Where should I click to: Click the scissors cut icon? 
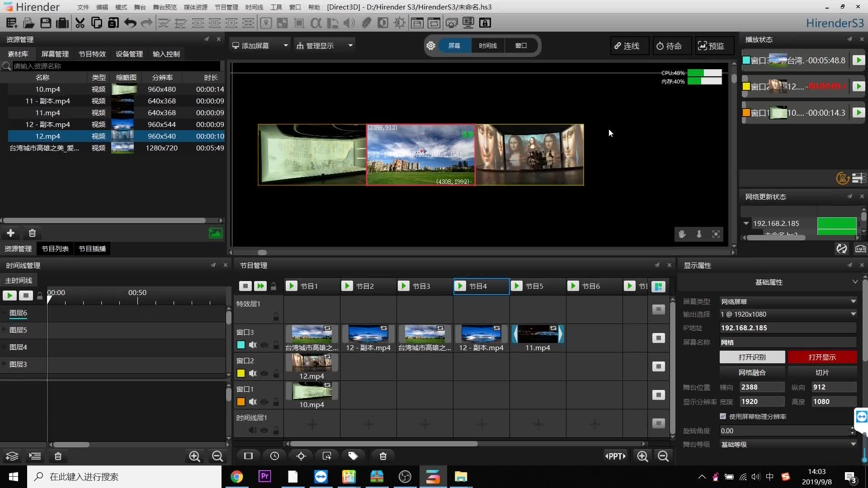point(80,23)
